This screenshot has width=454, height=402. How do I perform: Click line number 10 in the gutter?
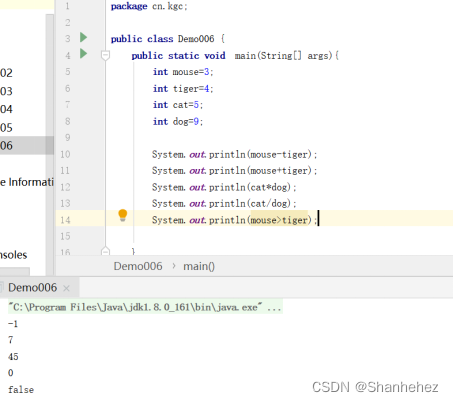pos(65,154)
